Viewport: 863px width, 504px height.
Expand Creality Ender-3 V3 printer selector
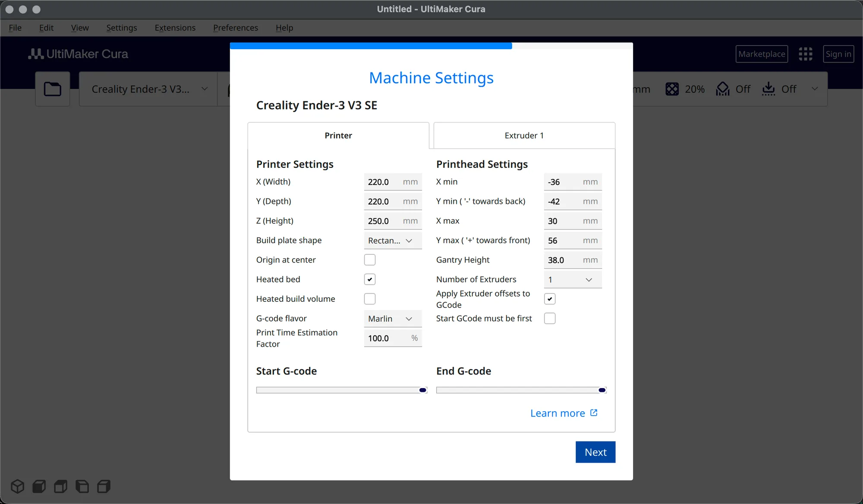(148, 89)
